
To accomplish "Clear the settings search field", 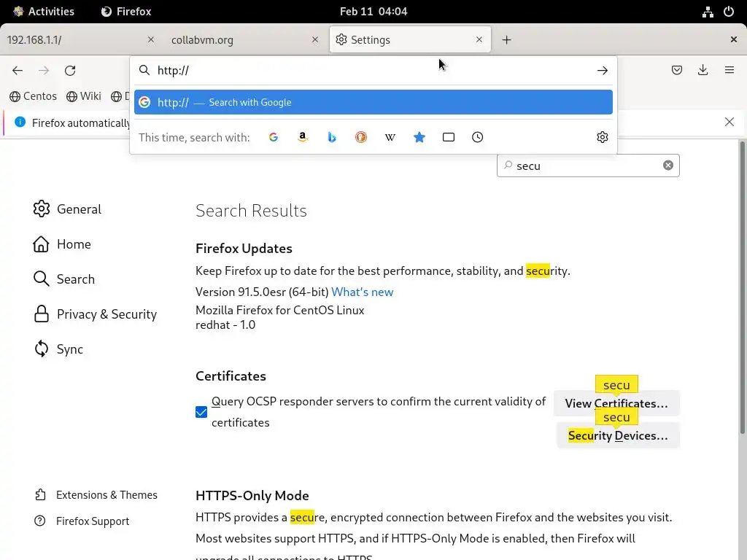I will [668, 166].
